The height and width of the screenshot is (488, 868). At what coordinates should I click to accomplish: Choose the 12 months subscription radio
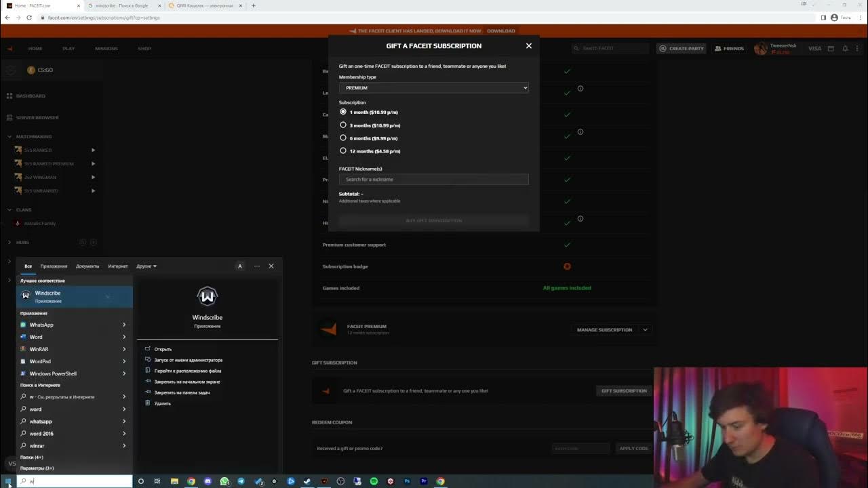tap(343, 150)
